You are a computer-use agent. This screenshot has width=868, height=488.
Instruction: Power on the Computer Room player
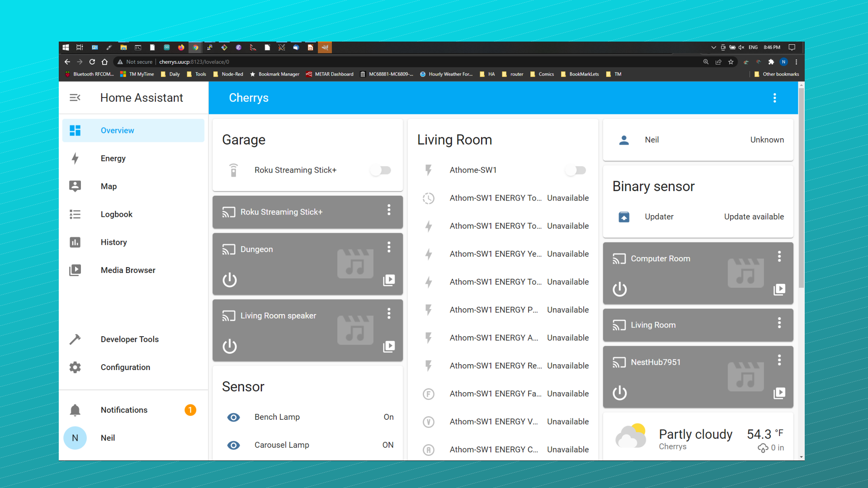(x=619, y=289)
